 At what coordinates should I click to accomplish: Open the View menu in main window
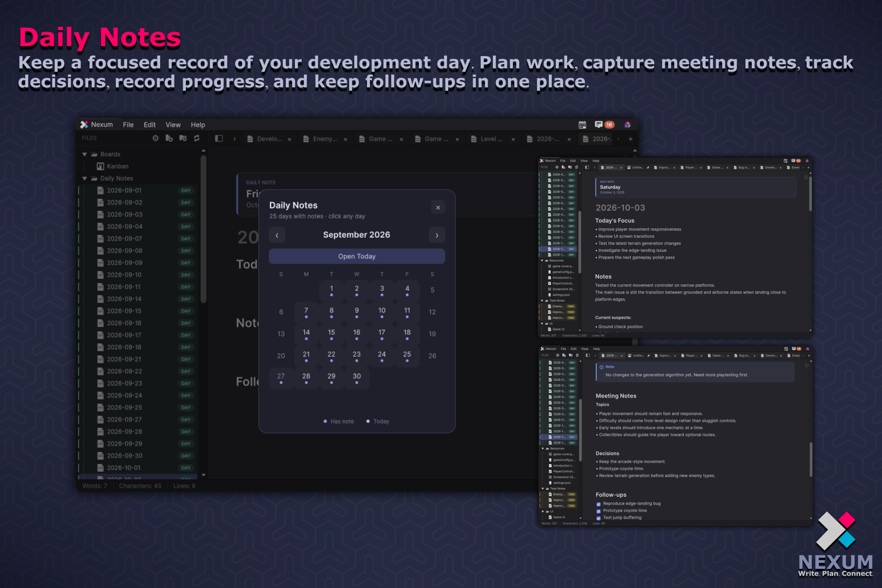(173, 125)
